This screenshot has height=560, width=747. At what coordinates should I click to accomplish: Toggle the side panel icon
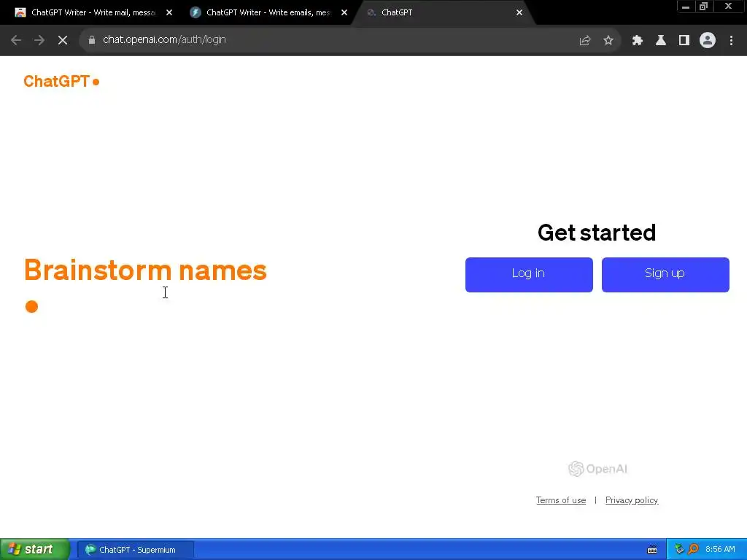pyautogui.click(x=684, y=40)
